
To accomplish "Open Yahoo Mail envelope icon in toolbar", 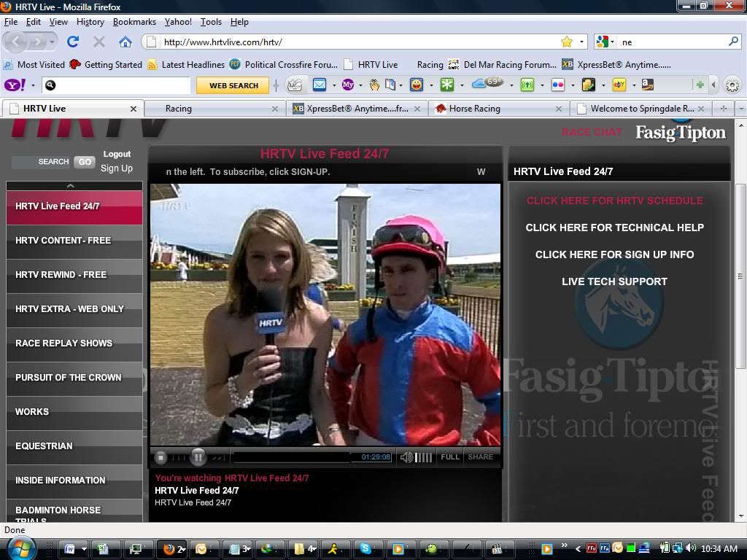I will click(320, 85).
